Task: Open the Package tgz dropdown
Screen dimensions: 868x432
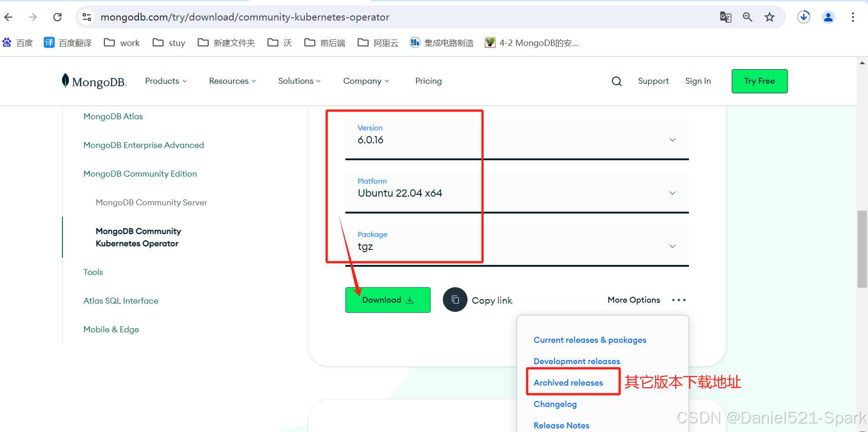Action: pyautogui.click(x=517, y=246)
